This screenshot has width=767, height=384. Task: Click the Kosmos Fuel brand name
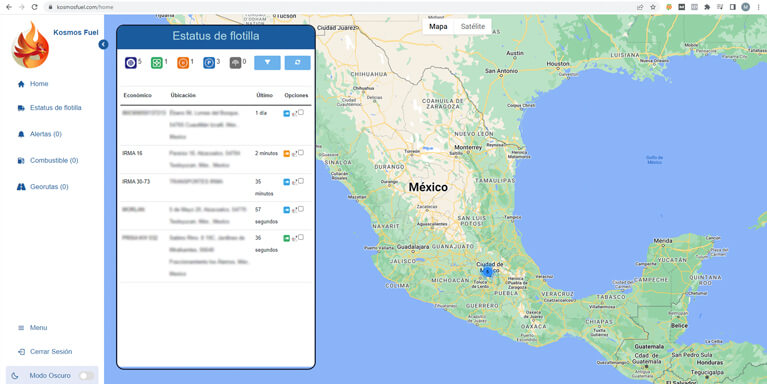76,32
